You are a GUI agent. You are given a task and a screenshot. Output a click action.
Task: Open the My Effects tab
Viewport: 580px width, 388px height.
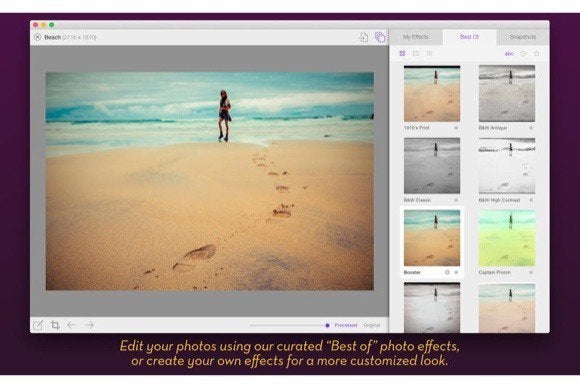[x=416, y=37]
